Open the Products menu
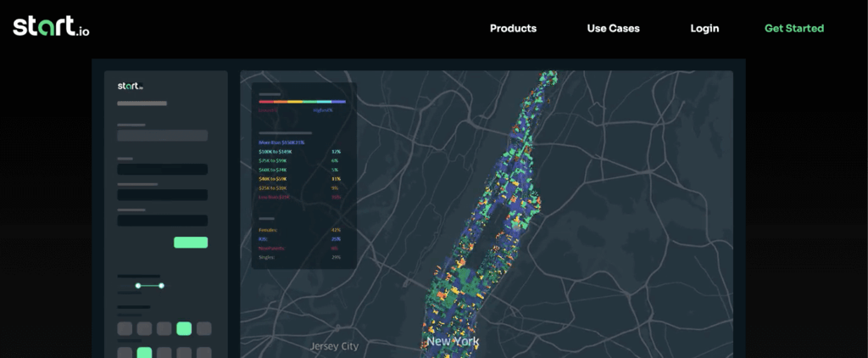Viewport: 868px width, 358px height. coord(513,28)
